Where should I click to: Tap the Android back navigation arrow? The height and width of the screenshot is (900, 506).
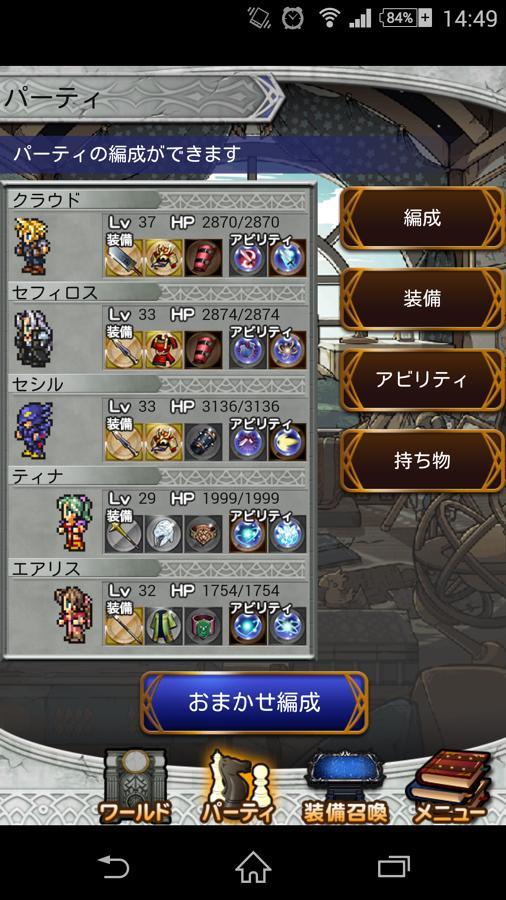point(113,867)
